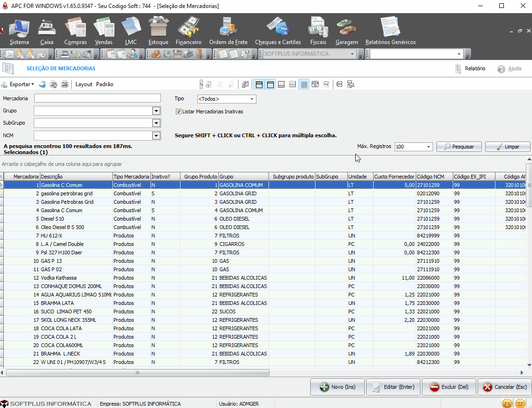
Task: Open the Fiscais module
Action: click(x=318, y=31)
